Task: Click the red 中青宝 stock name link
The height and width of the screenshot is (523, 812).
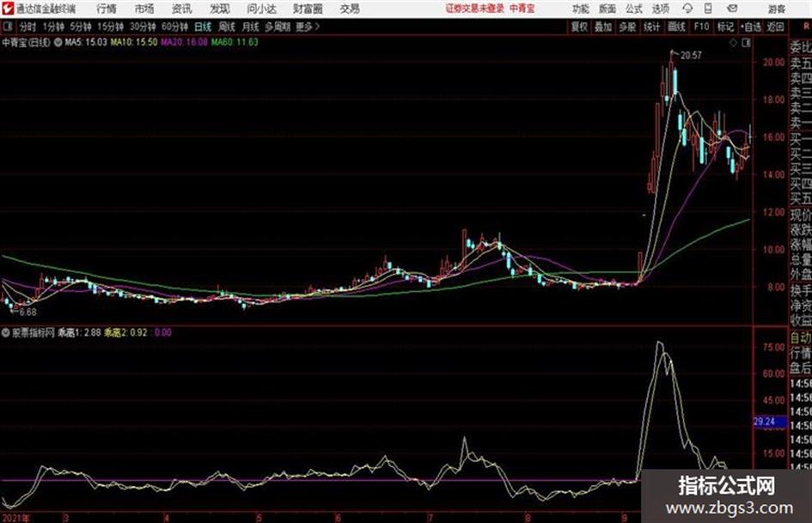Action: 522,9
